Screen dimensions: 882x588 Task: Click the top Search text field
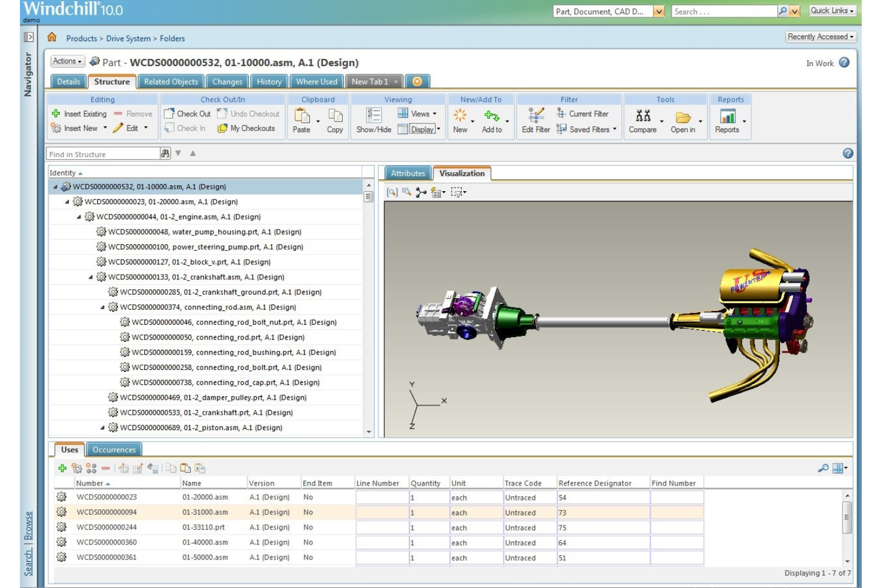coord(725,11)
